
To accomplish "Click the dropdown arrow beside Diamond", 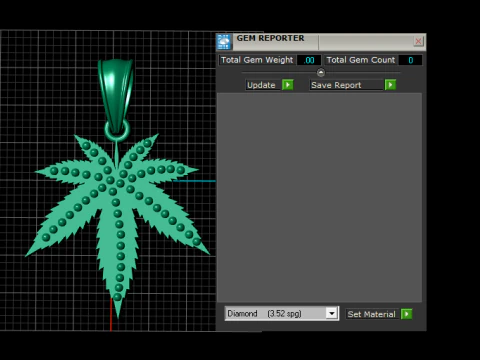I will [x=332, y=314].
